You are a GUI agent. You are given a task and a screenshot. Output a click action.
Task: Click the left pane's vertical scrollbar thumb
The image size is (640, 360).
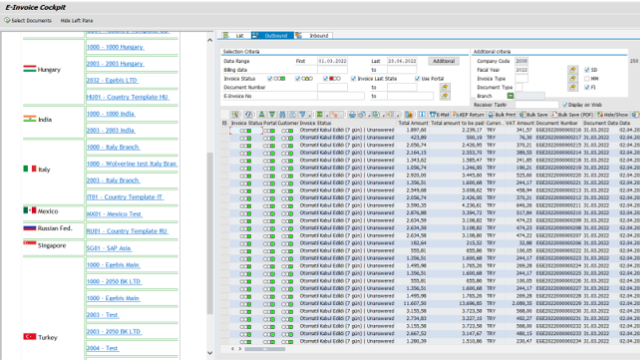coord(210,233)
